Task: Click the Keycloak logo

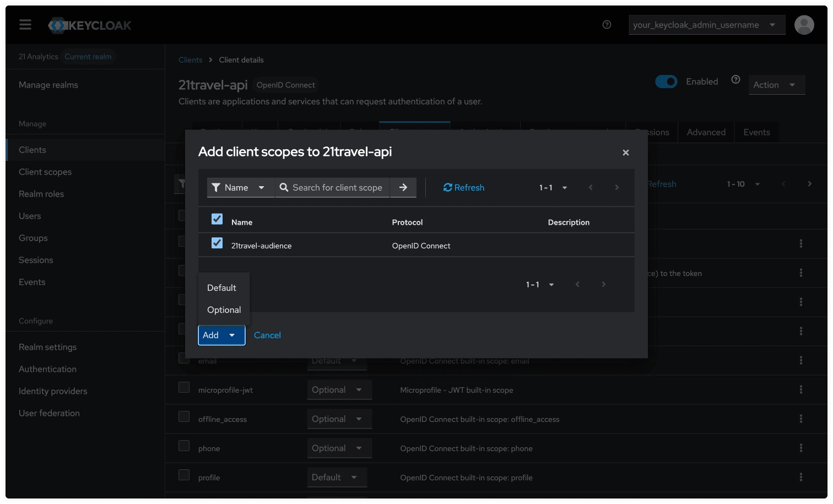Action: click(x=89, y=25)
